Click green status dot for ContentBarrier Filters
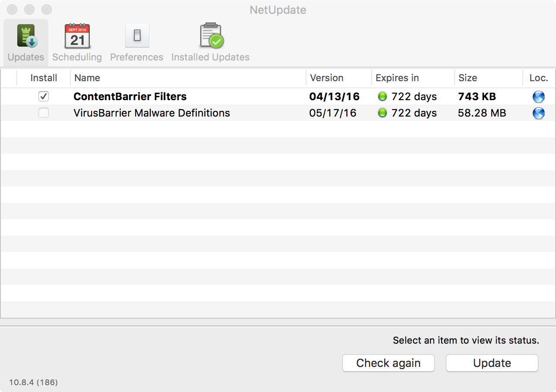The height and width of the screenshot is (392, 556). coord(382,97)
